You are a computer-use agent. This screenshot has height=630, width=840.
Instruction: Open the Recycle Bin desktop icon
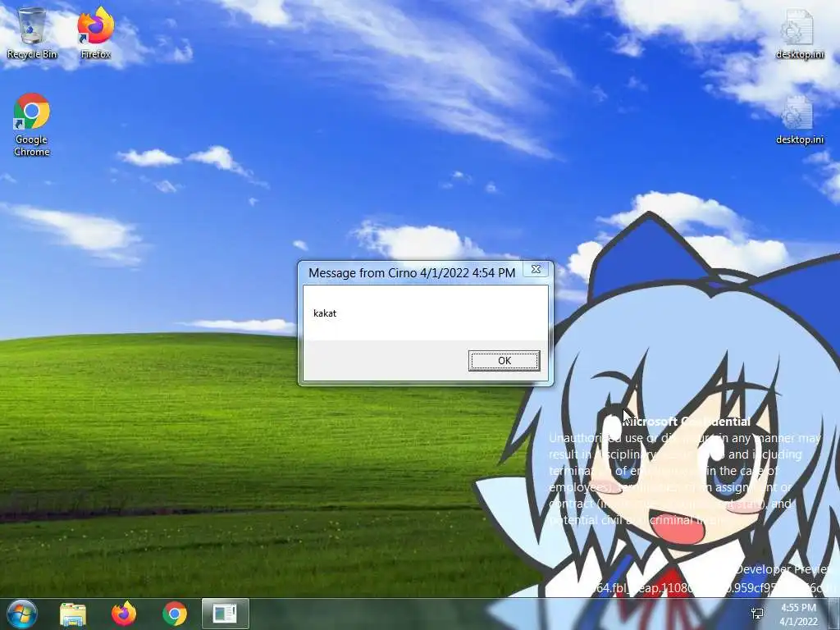[x=32, y=33]
